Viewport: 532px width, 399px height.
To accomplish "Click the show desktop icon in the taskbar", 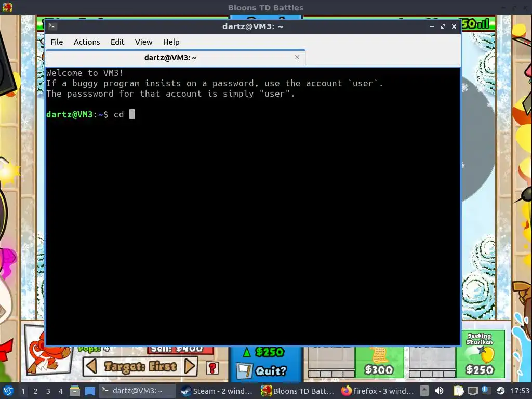I will pos(90,391).
